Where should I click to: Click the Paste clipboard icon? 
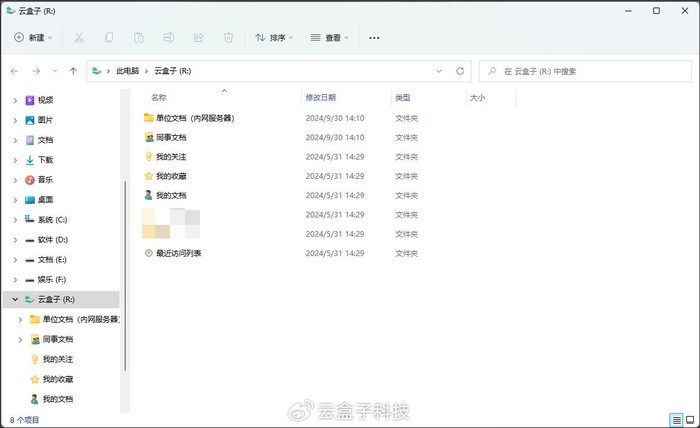[x=139, y=37]
